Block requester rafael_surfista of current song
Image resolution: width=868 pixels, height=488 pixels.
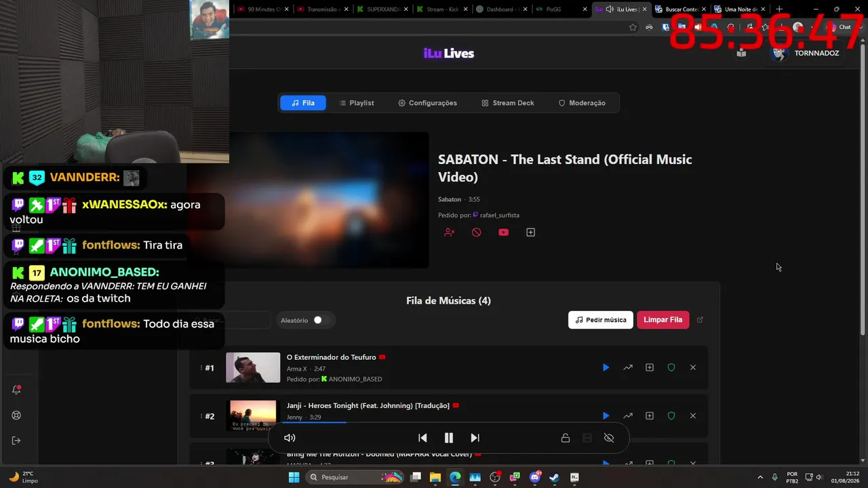coord(449,232)
